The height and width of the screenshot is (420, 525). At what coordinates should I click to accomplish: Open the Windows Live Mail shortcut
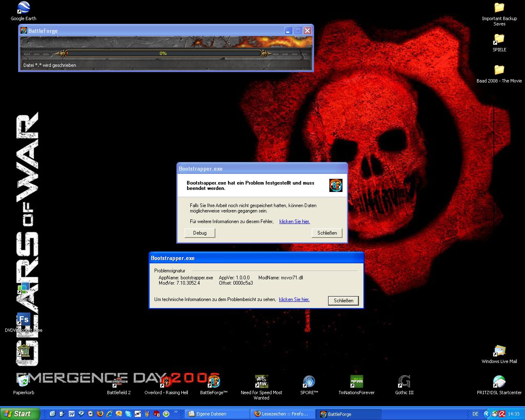click(499, 354)
